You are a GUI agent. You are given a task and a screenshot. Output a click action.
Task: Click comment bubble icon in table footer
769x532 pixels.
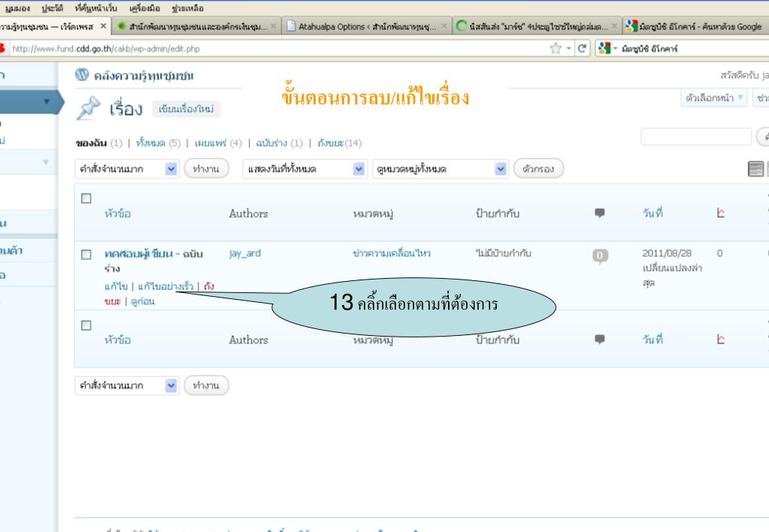pos(599,340)
